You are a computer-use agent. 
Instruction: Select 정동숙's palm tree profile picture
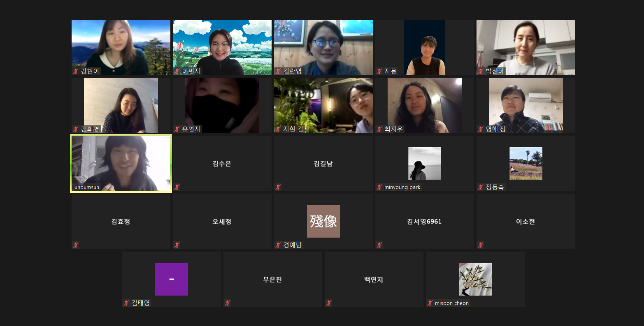[x=526, y=163]
